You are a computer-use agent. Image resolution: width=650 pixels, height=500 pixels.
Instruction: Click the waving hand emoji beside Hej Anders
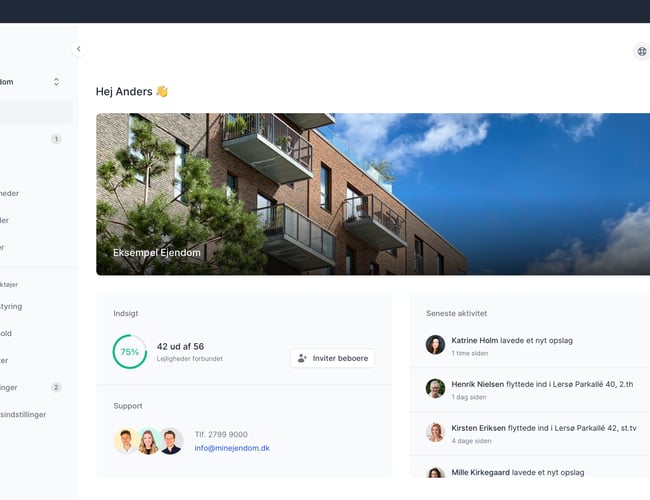click(x=162, y=91)
